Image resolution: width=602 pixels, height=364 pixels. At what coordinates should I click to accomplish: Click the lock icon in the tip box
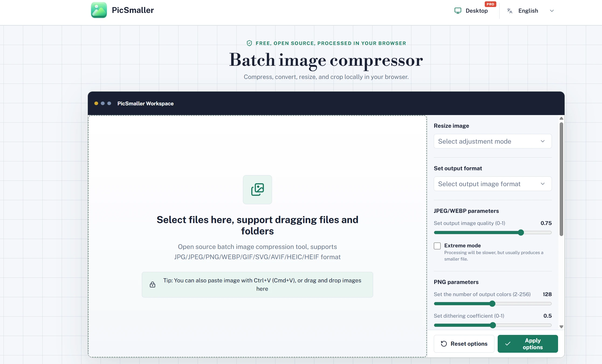click(153, 285)
